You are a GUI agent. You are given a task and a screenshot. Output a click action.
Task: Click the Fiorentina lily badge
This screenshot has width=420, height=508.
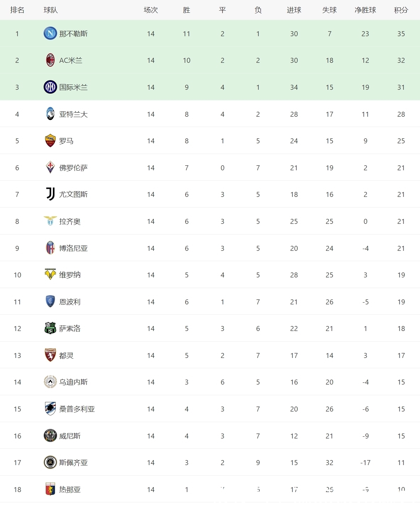pos(50,167)
